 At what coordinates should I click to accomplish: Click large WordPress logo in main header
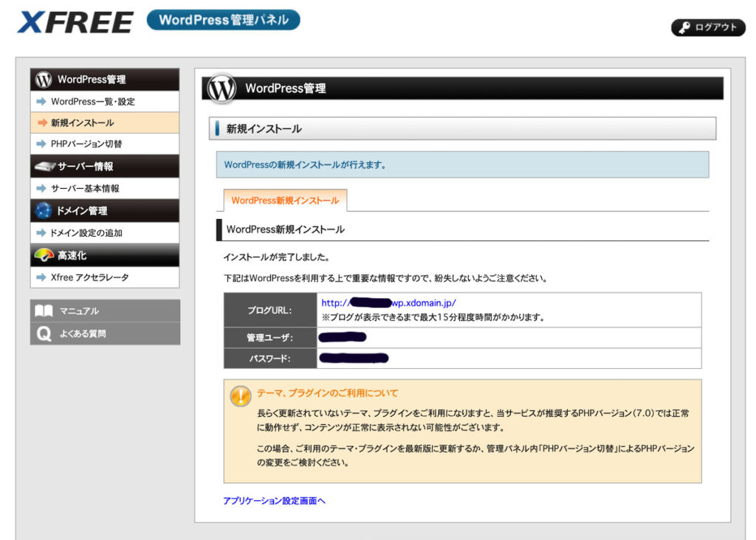[x=221, y=89]
